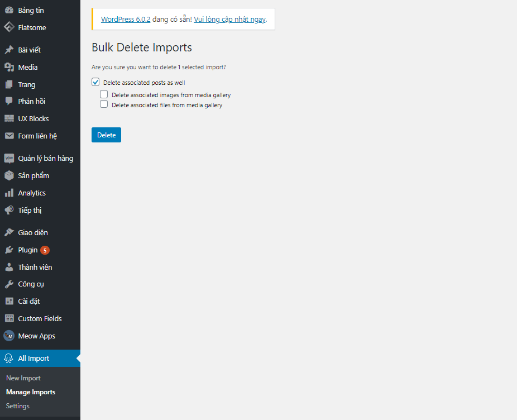Click the Meow Apps cat icon

[9, 336]
